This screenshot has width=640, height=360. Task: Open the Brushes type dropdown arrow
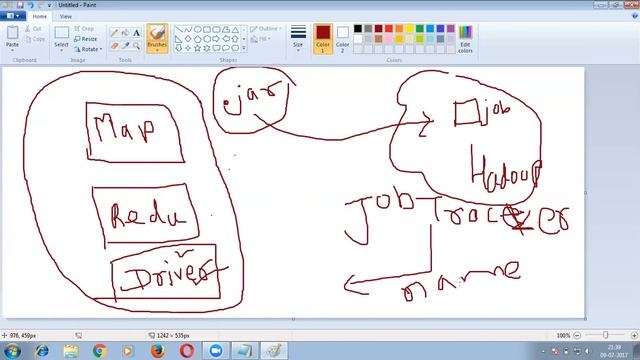tap(157, 51)
